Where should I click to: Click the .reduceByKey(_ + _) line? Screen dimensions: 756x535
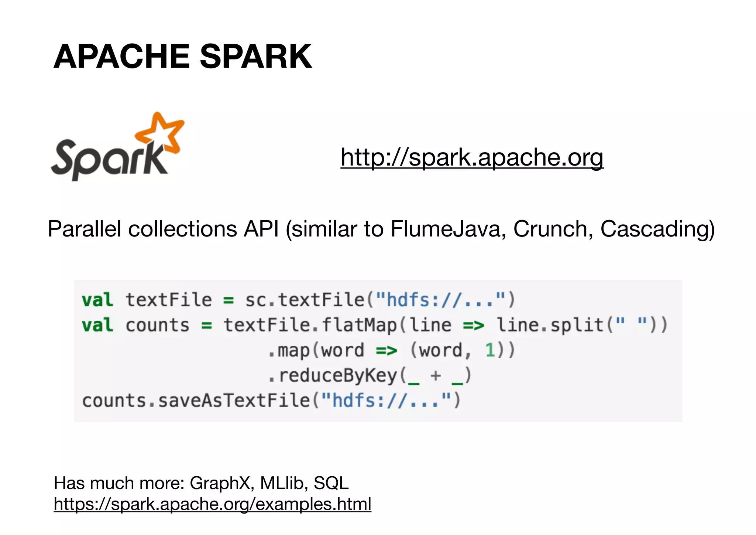[x=369, y=375]
